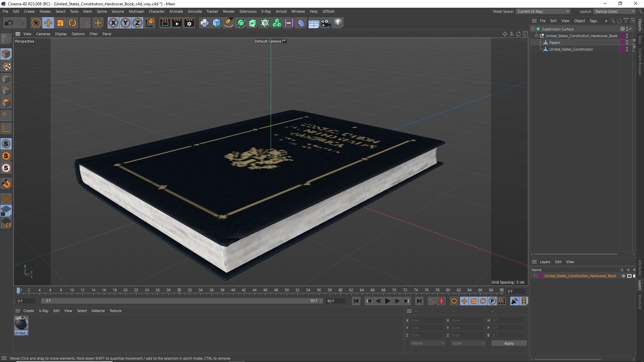Activate the Scale tool
Screen dimensions: 644x362
[60, 23]
